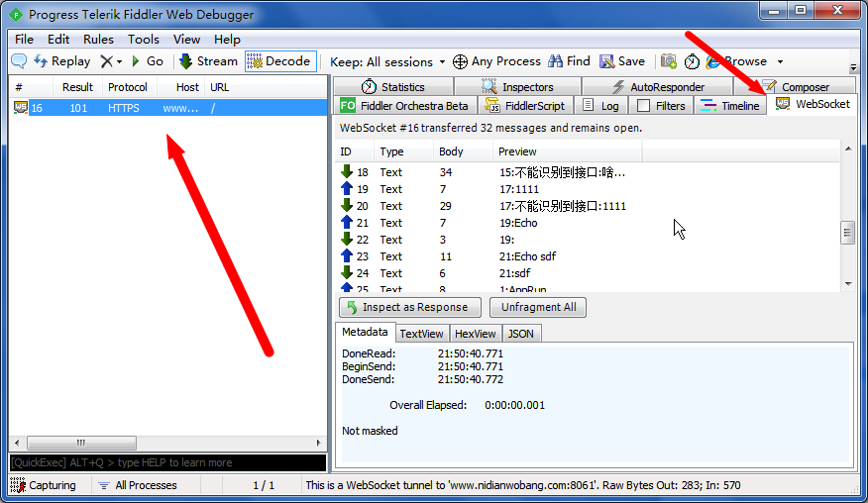Toggle the Decode toolbar button
Viewport: 868px width, 503px height.
click(280, 61)
